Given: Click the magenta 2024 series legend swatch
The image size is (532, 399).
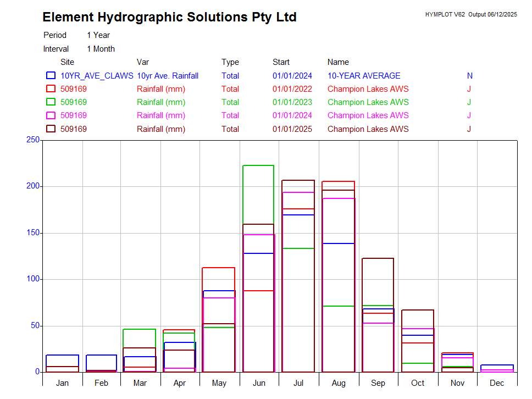Looking at the screenshot, I should pos(51,115).
